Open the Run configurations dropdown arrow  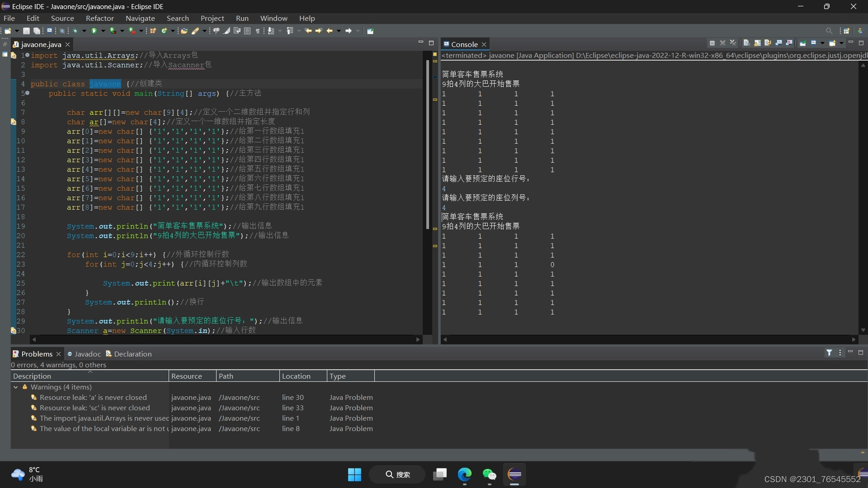tap(103, 31)
